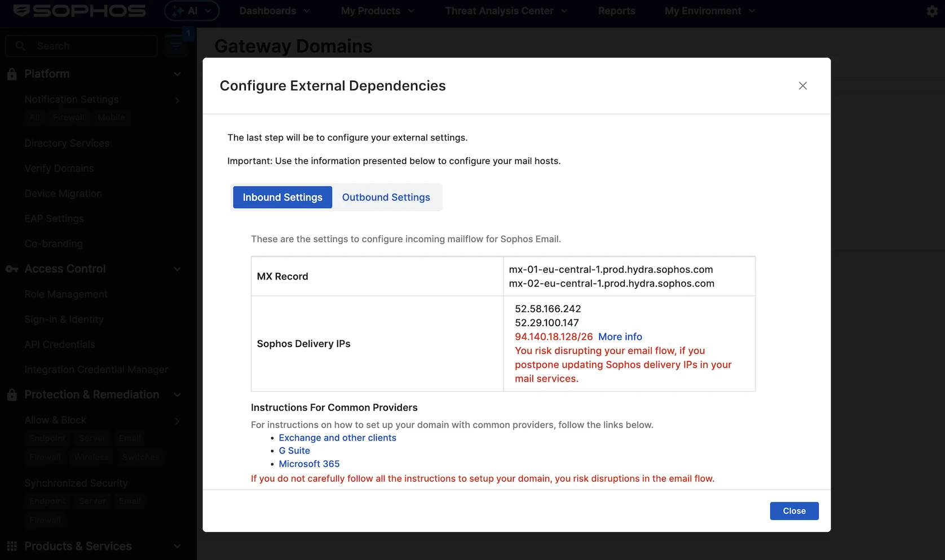Image resolution: width=945 pixels, height=560 pixels.
Task: Expand Notification Settings
Action: 177,100
